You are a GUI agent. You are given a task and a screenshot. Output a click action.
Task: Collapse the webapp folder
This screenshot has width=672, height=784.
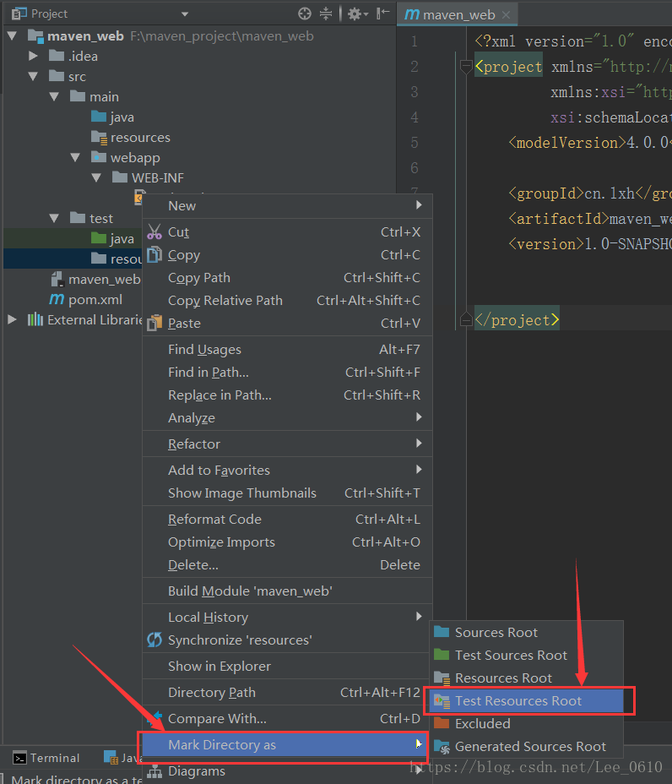point(75,157)
